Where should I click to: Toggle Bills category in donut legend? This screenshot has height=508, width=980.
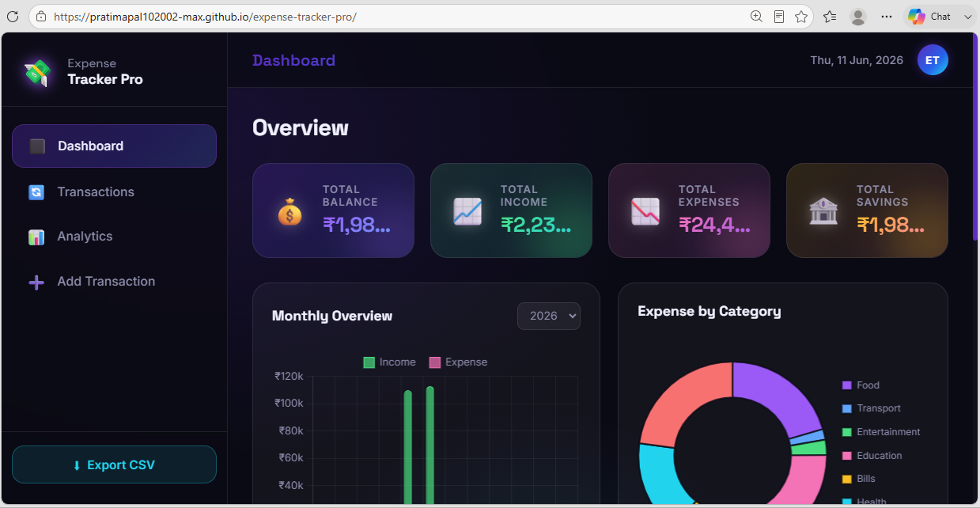click(x=858, y=479)
